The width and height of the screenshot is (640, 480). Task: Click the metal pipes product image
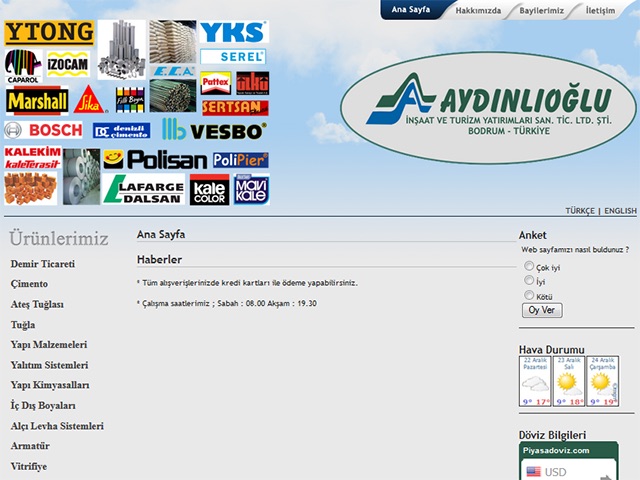click(x=122, y=49)
